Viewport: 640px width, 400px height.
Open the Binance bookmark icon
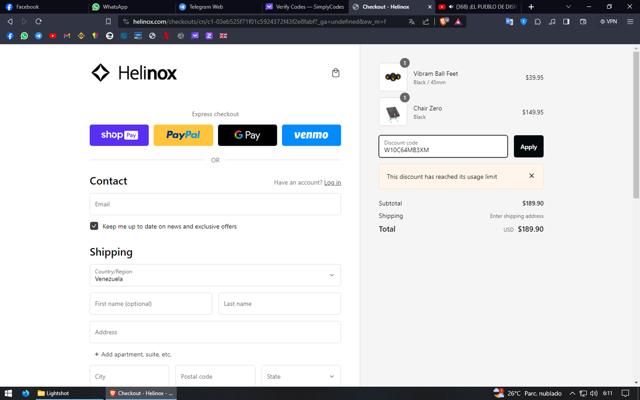pyautogui.click(x=81, y=36)
